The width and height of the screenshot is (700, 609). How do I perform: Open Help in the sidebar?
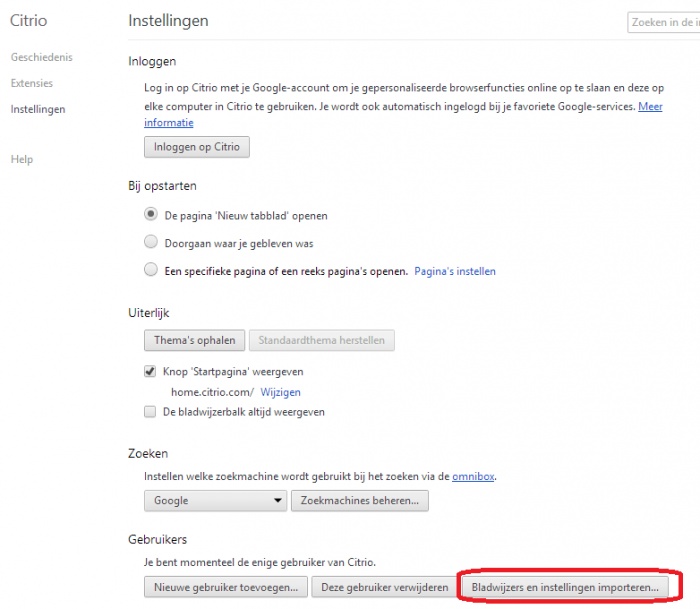click(22, 159)
